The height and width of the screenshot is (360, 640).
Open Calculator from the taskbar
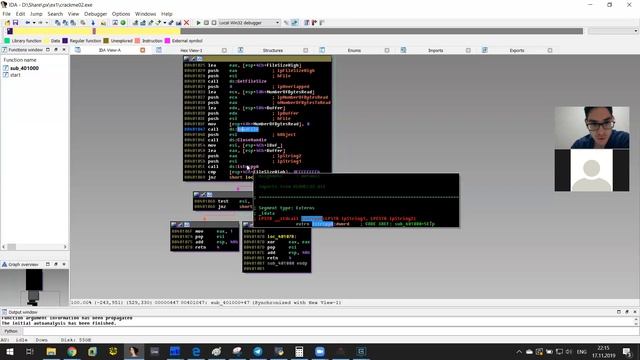click(299, 351)
